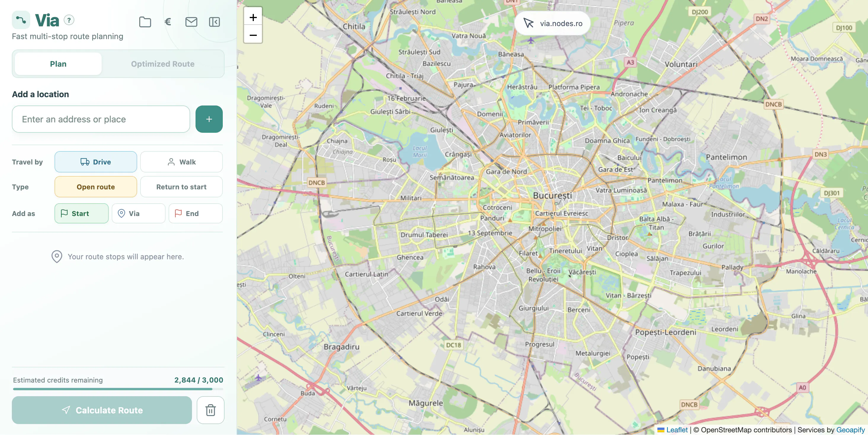Click Chitila map label
Image resolution: width=868 pixels, height=435 pixels.
[354, 26]
